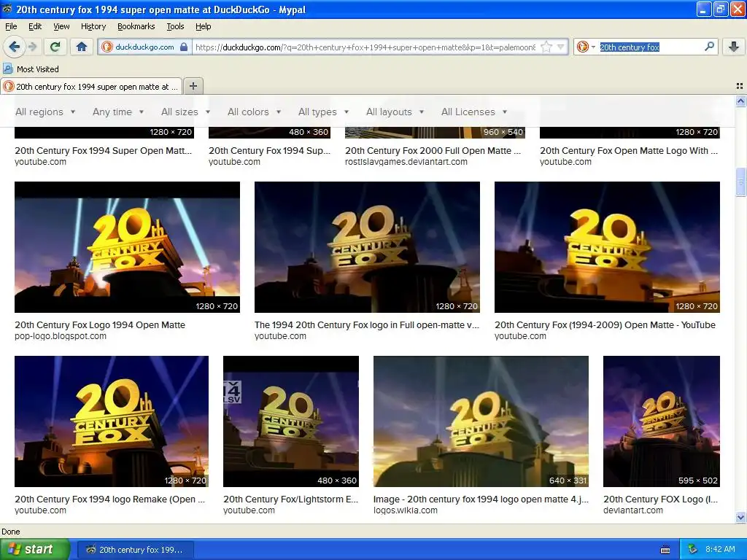Click 'Image - 20th century fox 1994 logo' title
The image size is (747, 560).
point(481,499)
